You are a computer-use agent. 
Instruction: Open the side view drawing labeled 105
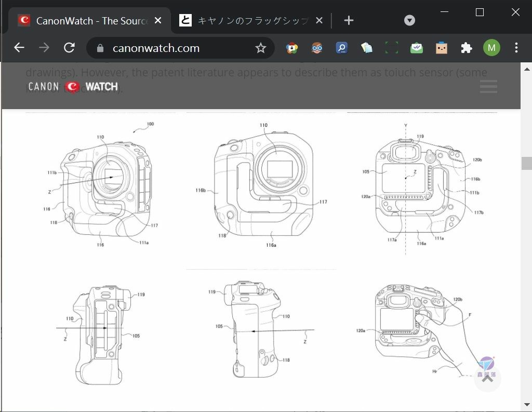tap(101, 334)
